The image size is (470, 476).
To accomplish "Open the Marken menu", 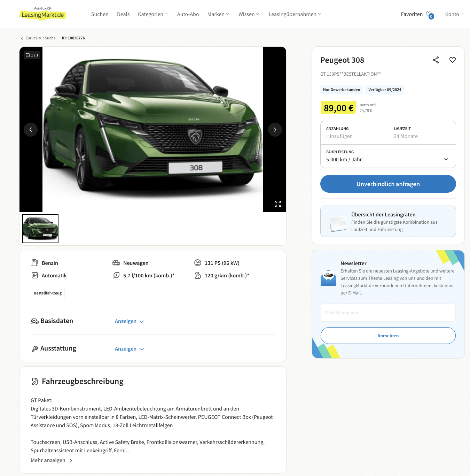I will coord(218,14).
